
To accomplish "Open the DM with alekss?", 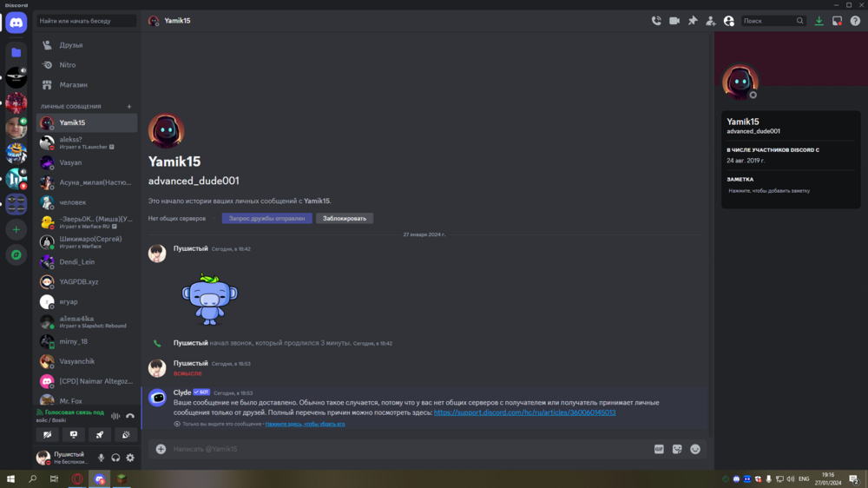I will click(86, 142).
